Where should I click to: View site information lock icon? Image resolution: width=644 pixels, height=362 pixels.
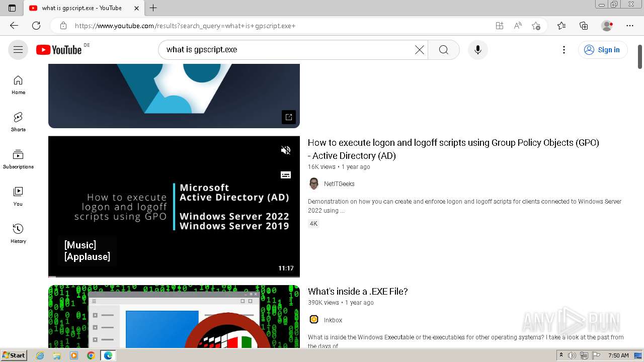(63, 26)
